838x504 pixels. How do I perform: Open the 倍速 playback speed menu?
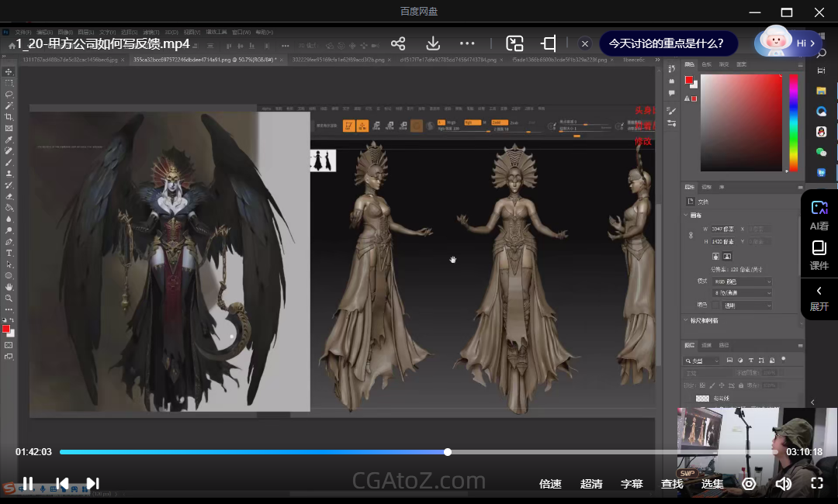pos(550,484)
